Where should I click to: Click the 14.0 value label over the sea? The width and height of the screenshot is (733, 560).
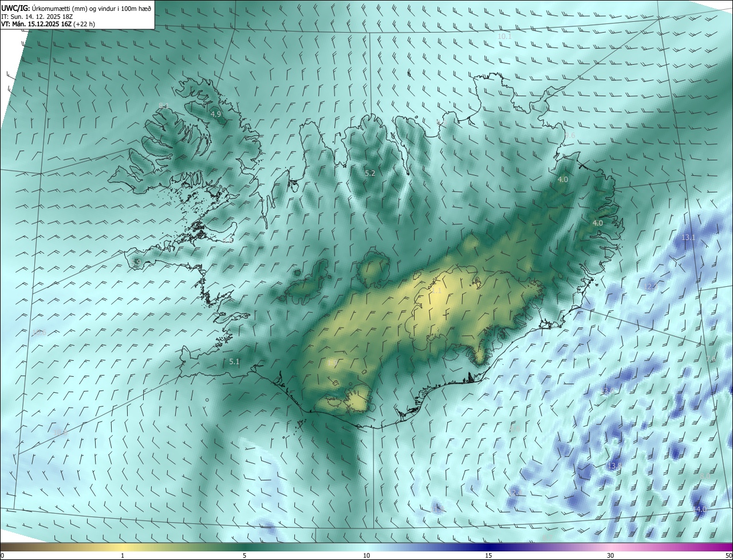[x=700, y=509]
